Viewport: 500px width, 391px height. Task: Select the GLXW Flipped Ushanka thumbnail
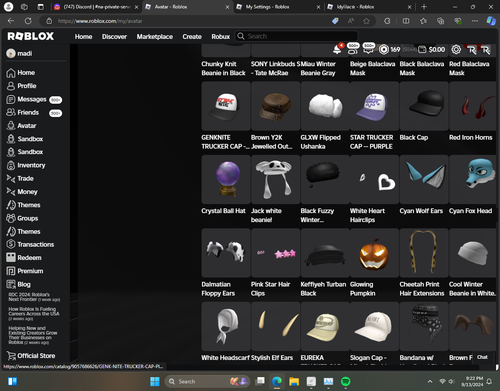(x=325, y=106)
